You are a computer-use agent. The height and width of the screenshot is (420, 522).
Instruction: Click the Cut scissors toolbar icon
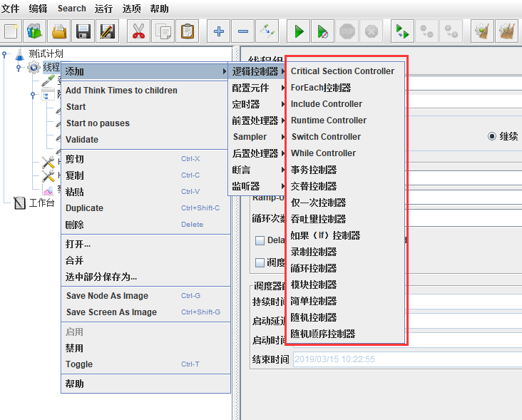pos(138,31)
